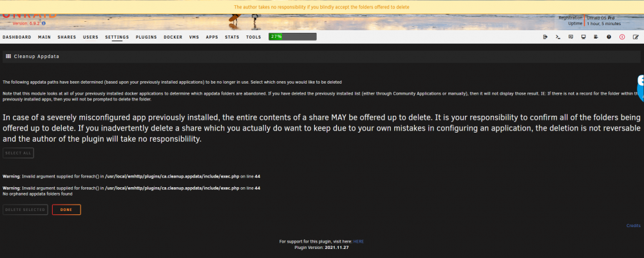Screen dimensions: 644x258
Task: Click the '1 hour, 5 minutes' uptime value
Action: pos(604,24)
